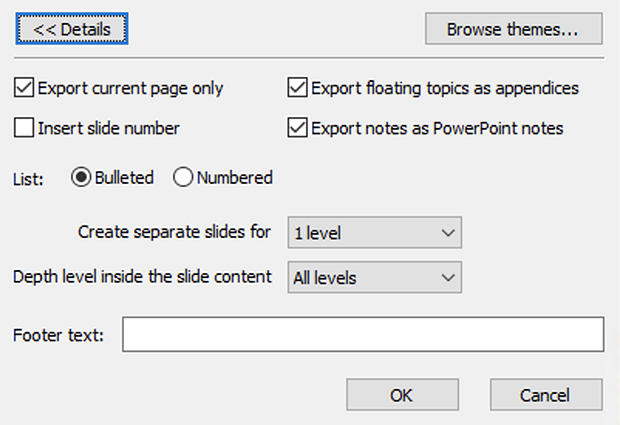Click the 'Export floating topics as appendices' label
Image resolution: width=620 pixels, height=425 pixels.
[445, 88]
